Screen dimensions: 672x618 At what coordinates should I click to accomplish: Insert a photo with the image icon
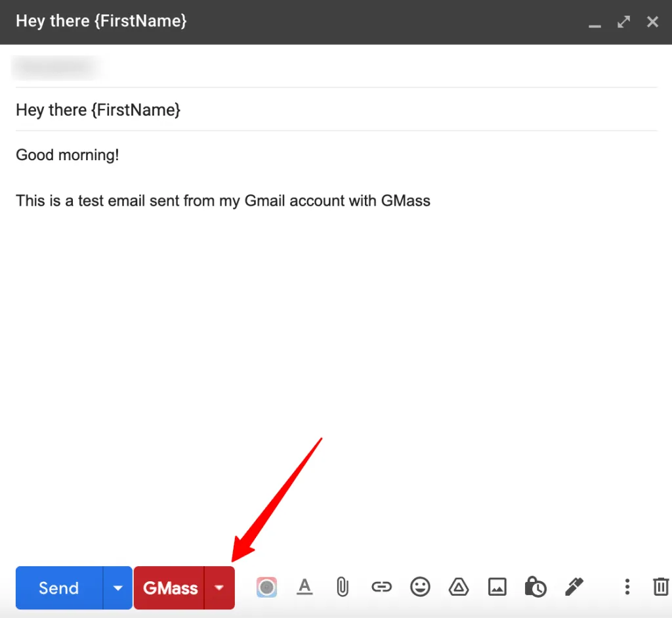(x=497, y=586)
